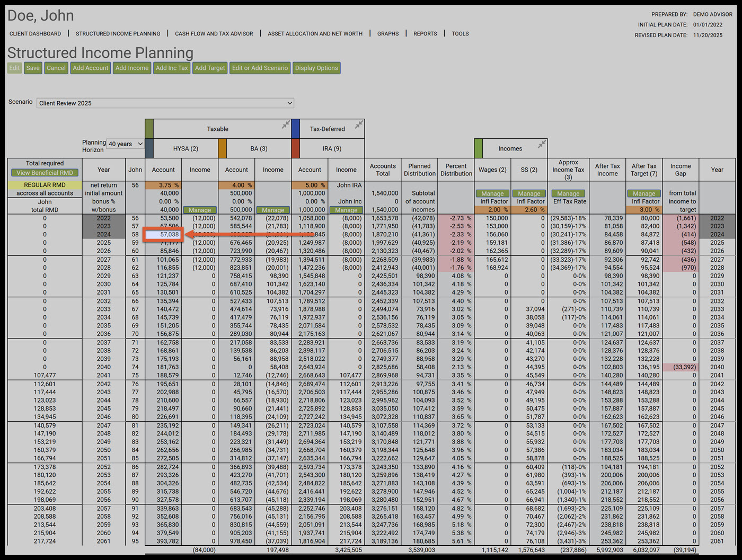Click the green Taxable color swatch
Image resolution: width=742 pixels, height=560 pixels.
tap(149, 129)
